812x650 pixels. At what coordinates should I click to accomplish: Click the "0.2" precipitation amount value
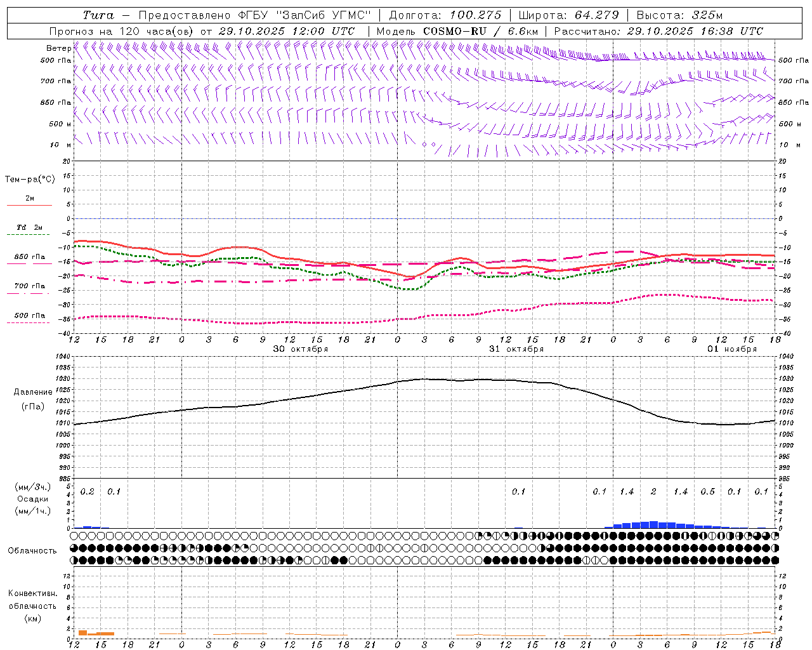pos(88,492)
